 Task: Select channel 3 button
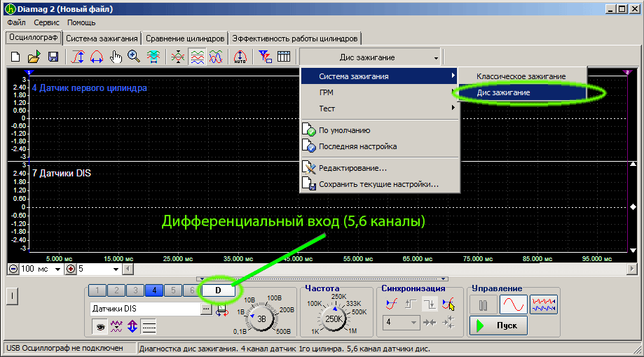135,290
